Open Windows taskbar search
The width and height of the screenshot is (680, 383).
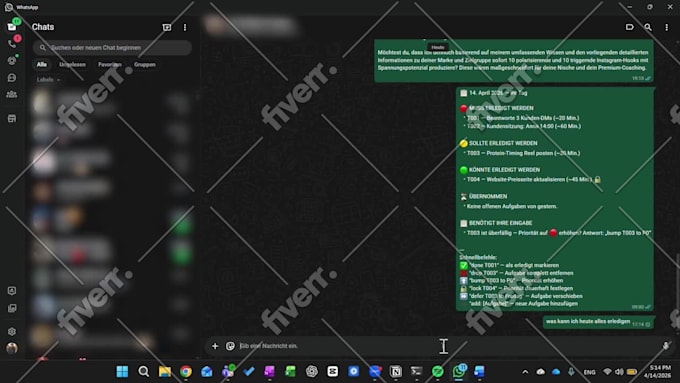(144, 371)
